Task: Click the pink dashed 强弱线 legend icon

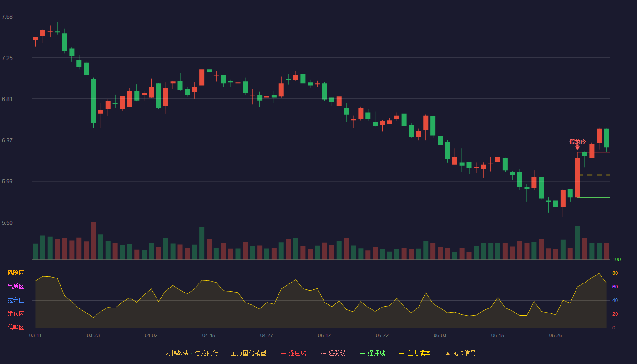Action: pyautogui.click(x=323, y=354)
